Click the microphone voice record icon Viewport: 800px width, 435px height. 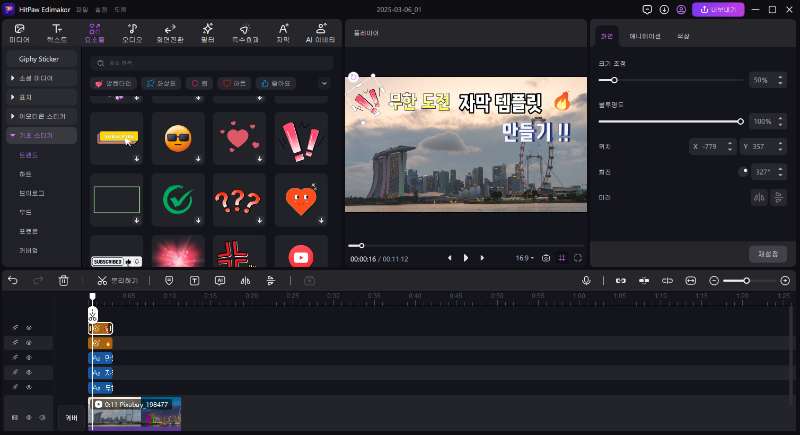tap(586, 281)
